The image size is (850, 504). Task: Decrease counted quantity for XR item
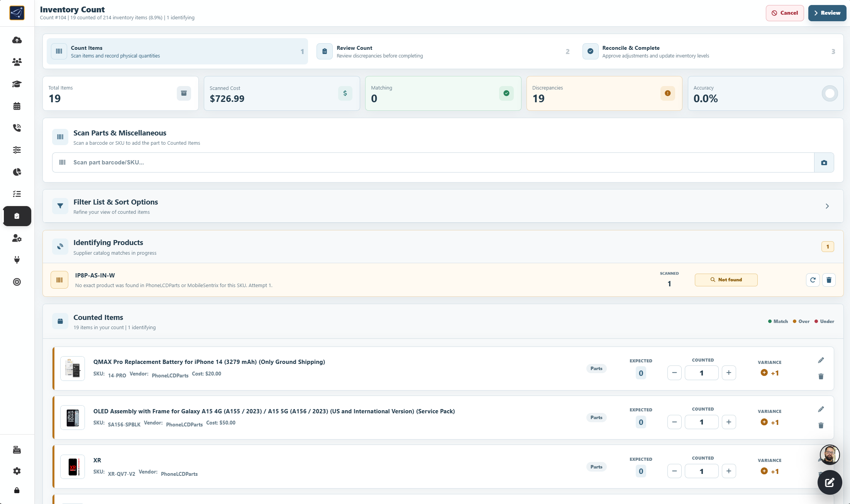point(674,471)
